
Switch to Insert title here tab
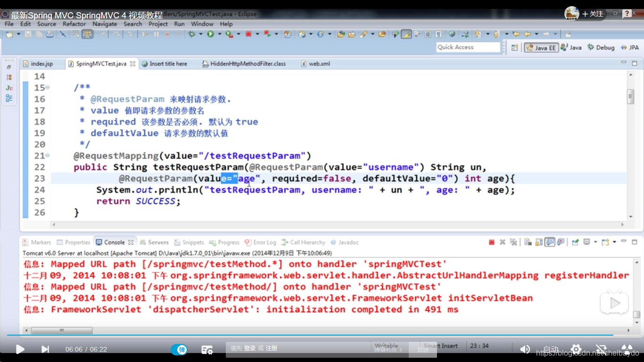pyautogui.click(x=165, y=64)
